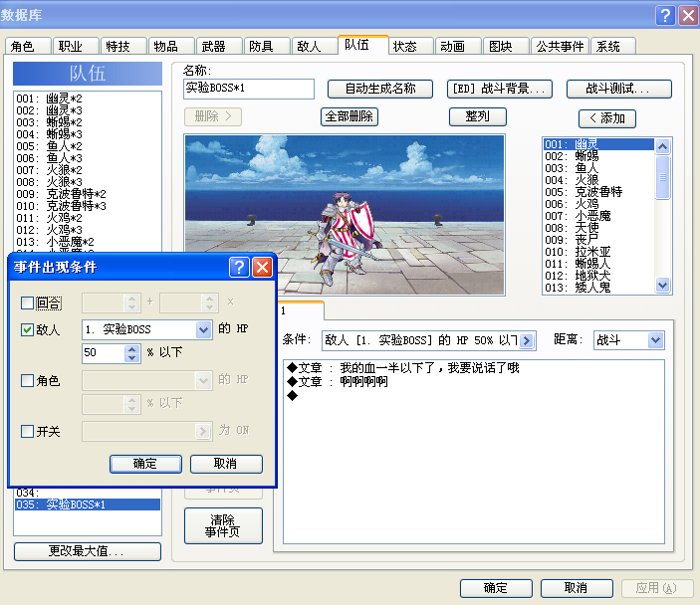Click the enemy list scrollbar up arrow
Viewport: 700px width, 605px height.
(662, 146)
